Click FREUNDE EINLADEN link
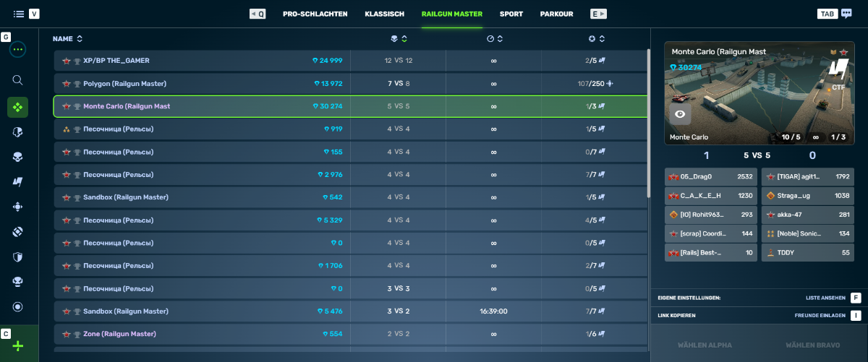 [x=820, y=316]
